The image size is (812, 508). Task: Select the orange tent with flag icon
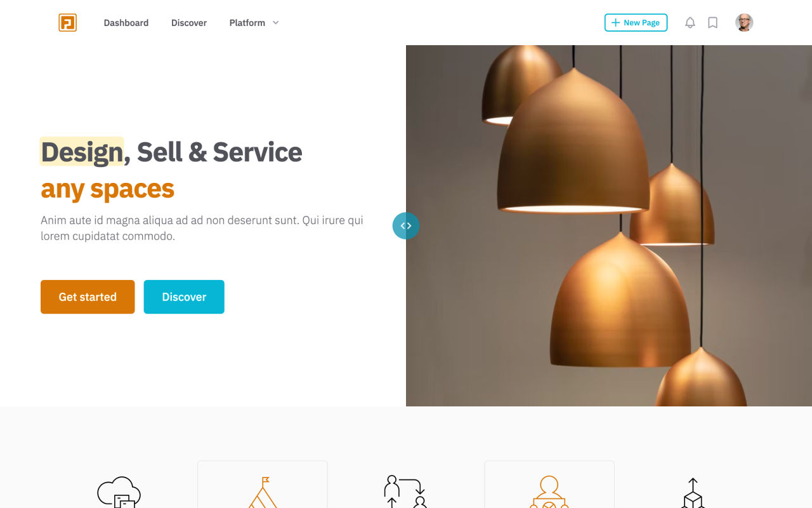coord(263,492)
